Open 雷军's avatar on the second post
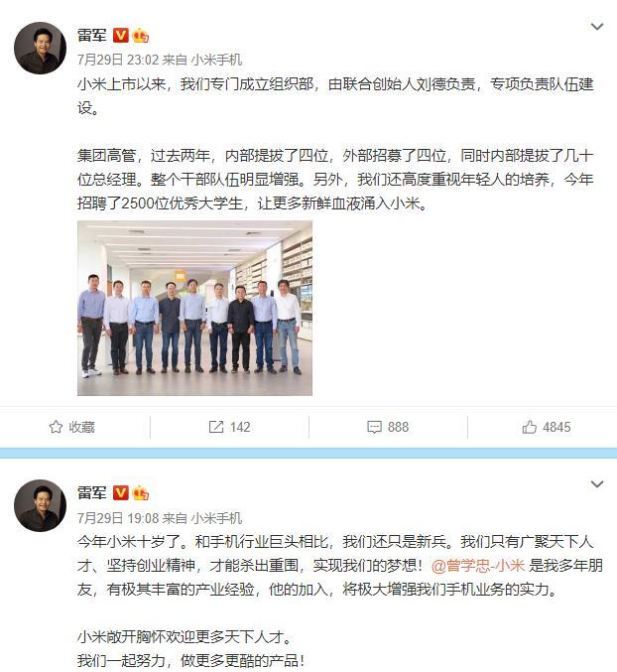The height and width of the screenshot is (672, 617). (x=41, y=505)
